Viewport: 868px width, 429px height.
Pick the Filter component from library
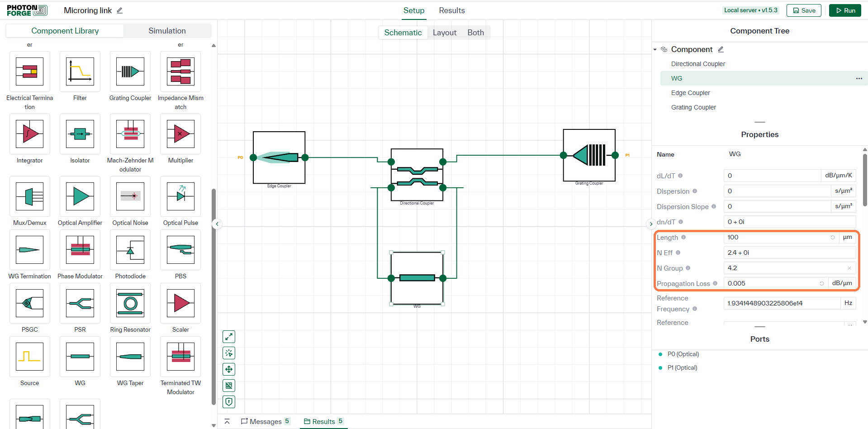click(x=80, y=71)
